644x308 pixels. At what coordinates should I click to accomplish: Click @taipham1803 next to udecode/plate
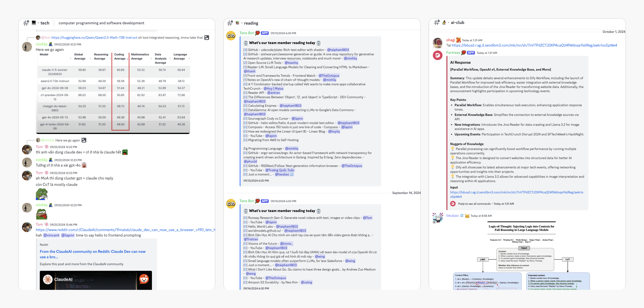click(338, 50)
